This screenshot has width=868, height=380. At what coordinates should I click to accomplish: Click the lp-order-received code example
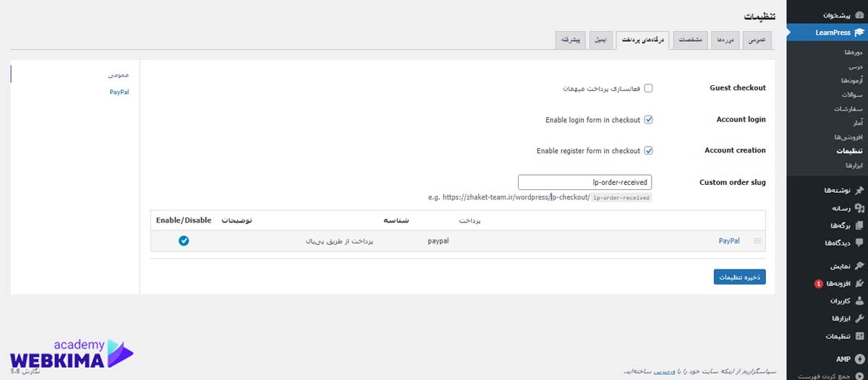[621, 197]
